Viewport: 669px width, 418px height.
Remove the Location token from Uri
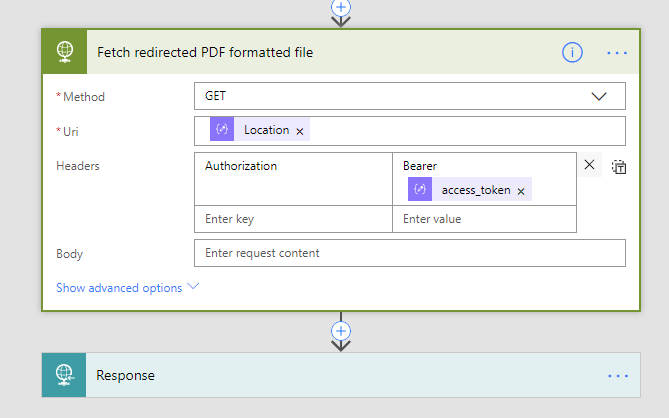(x=300, y=130)
